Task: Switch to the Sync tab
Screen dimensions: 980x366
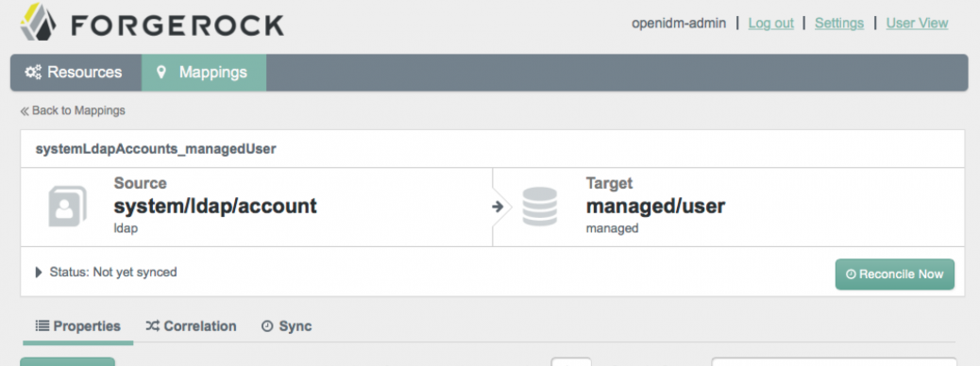Action: (x=286, y=326)
